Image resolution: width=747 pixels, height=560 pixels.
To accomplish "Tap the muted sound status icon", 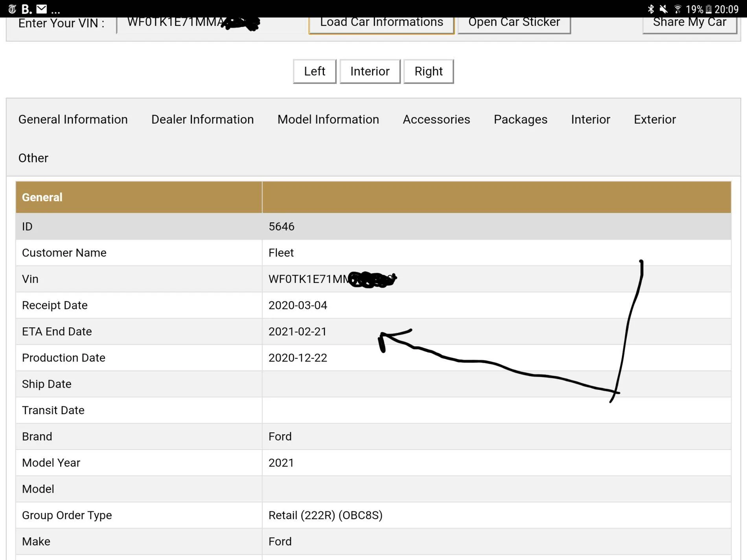I will [x=663, y=9].
